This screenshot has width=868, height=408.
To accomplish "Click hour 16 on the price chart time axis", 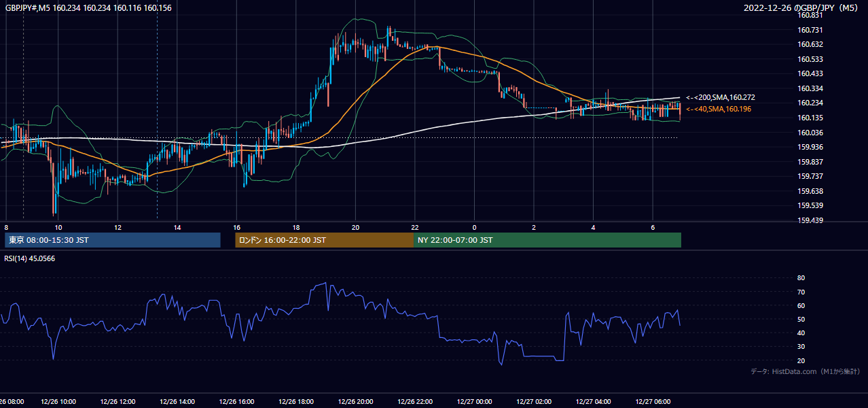I will click(236, 227).
